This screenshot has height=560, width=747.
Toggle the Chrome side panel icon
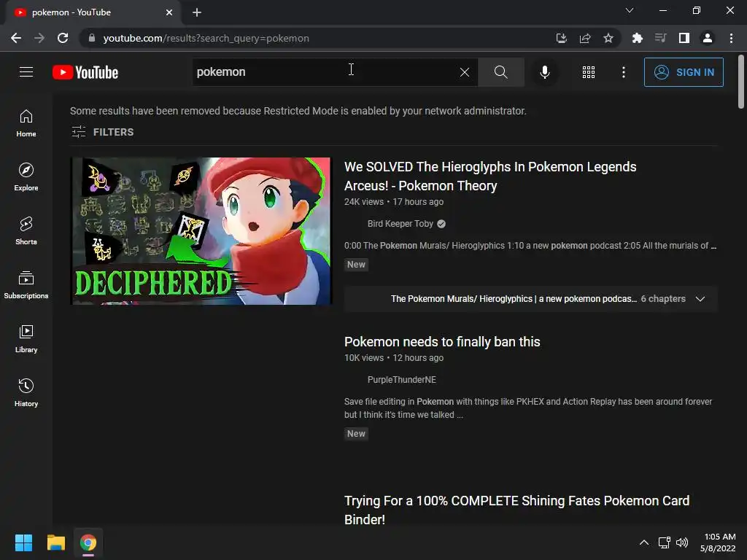pyautogui.click(x=684, y=38)
